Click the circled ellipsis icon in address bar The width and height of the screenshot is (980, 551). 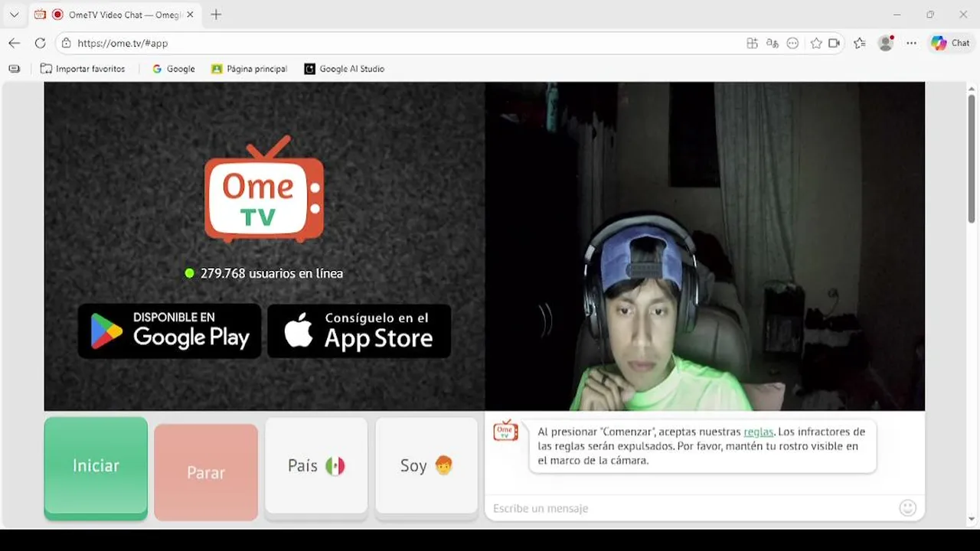pyautogui.click(x=793, y=44)
